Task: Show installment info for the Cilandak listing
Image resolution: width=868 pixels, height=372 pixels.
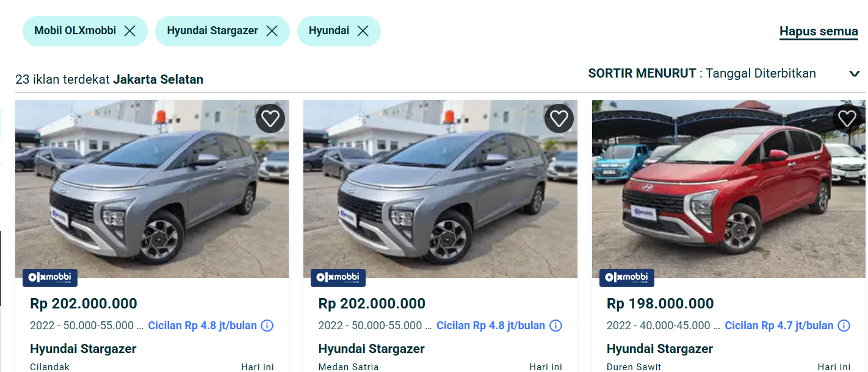Action: (x=267, y=326)
